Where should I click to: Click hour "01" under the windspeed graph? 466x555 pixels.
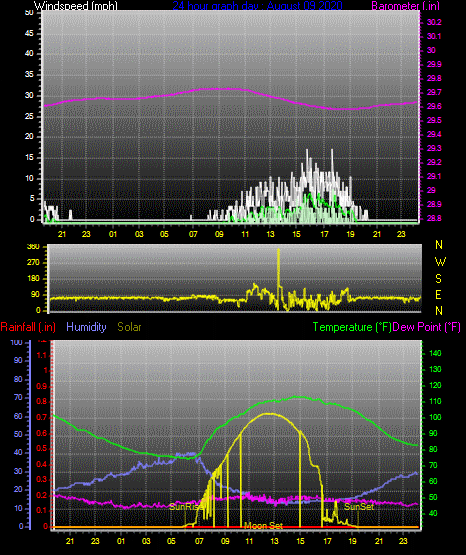(x=113, y=234)
